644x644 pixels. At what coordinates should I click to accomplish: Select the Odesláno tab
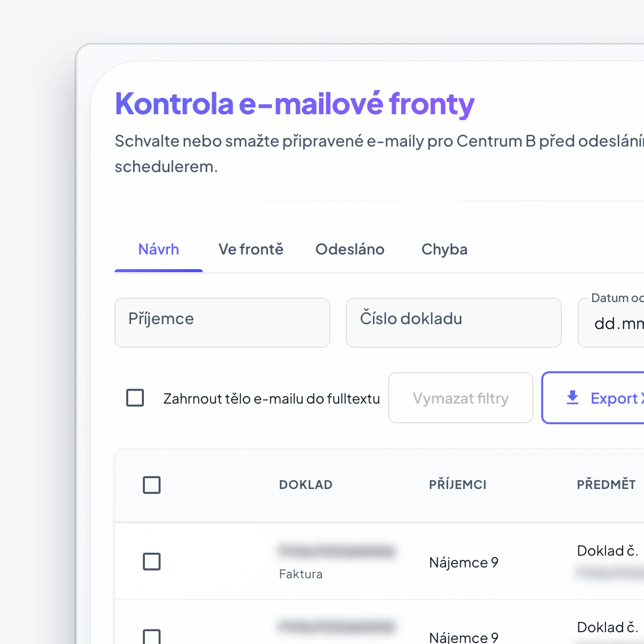[x=350, y=250]
